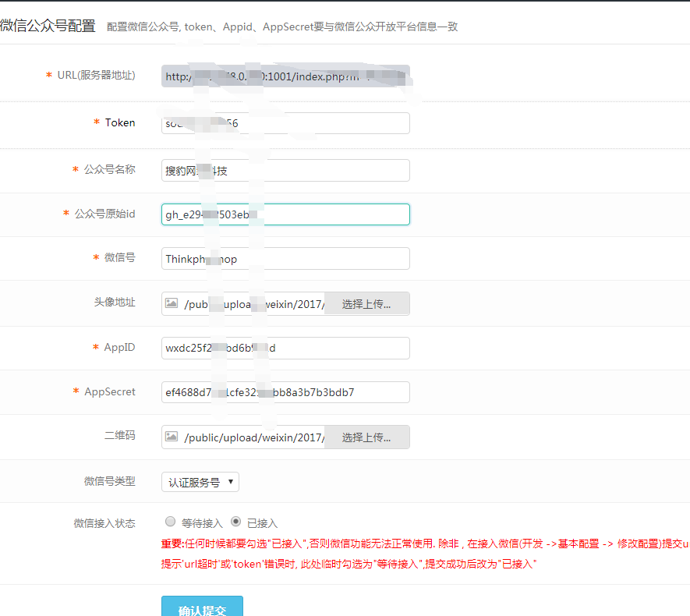The width and height of the screenshot is (690, 616).
Task: Open the 微信号类型 dropdown showing 认证服务号
Action: pyautogui.click(x=200, y=482)
